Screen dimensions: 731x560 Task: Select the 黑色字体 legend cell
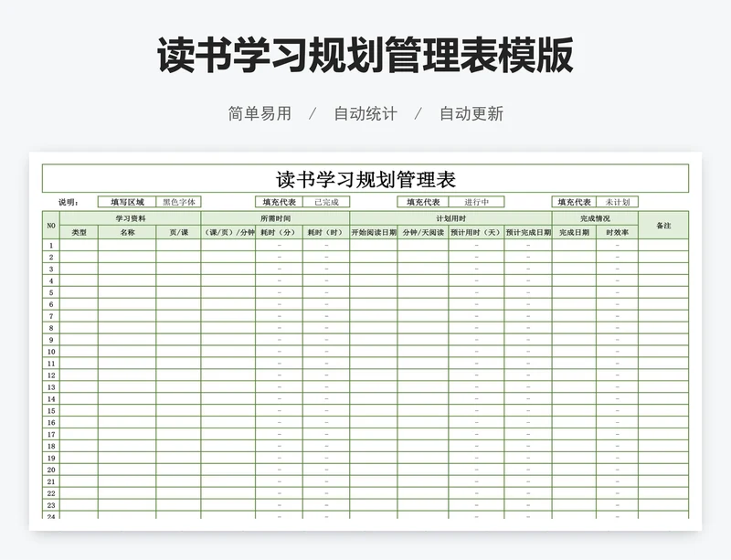tap(178, 202)
